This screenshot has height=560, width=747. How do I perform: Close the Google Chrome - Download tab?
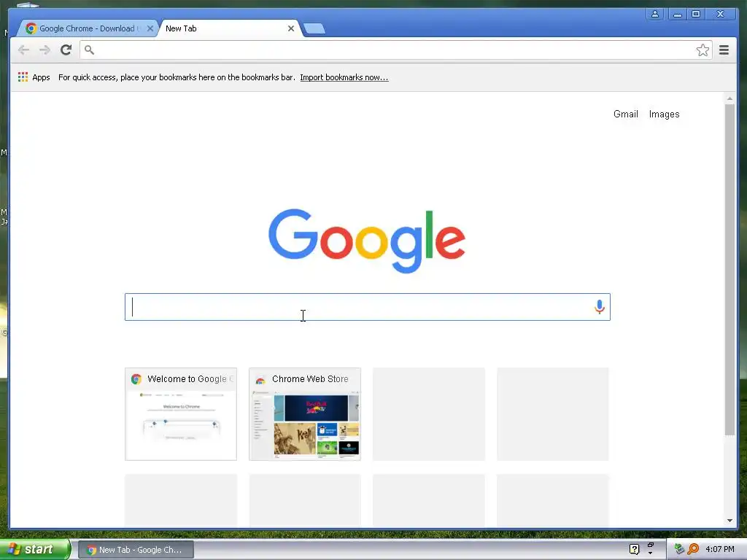tap(150, 28)
